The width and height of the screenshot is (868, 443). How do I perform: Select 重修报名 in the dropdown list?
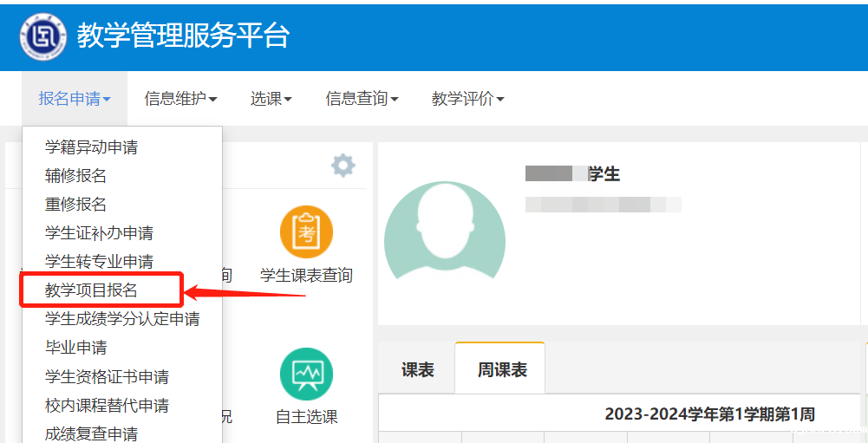[76, 205]
